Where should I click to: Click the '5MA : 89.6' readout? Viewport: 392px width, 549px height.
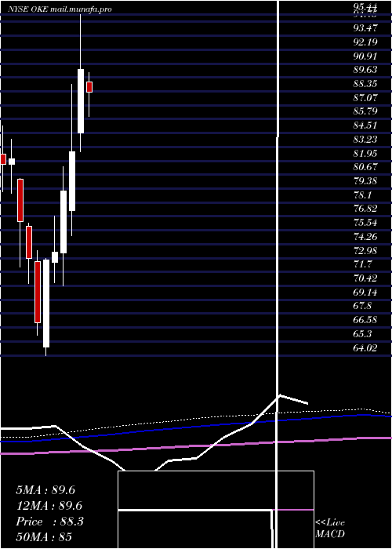(x=45, y=490)
